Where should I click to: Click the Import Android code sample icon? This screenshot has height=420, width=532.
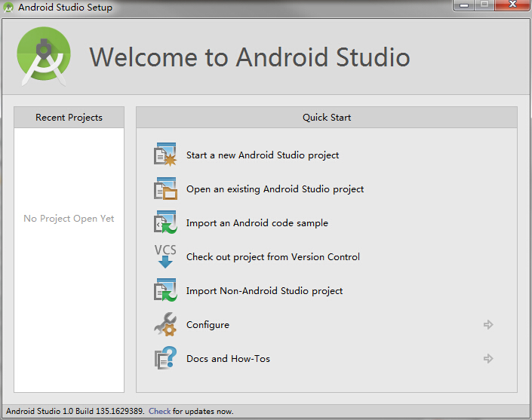[165, 222]
